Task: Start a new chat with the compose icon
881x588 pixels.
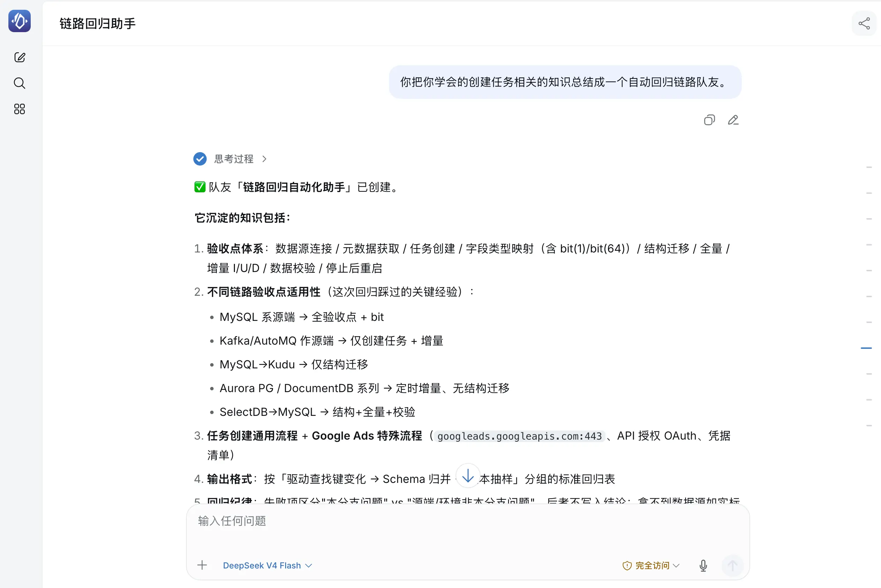Action: coord(20,57)
